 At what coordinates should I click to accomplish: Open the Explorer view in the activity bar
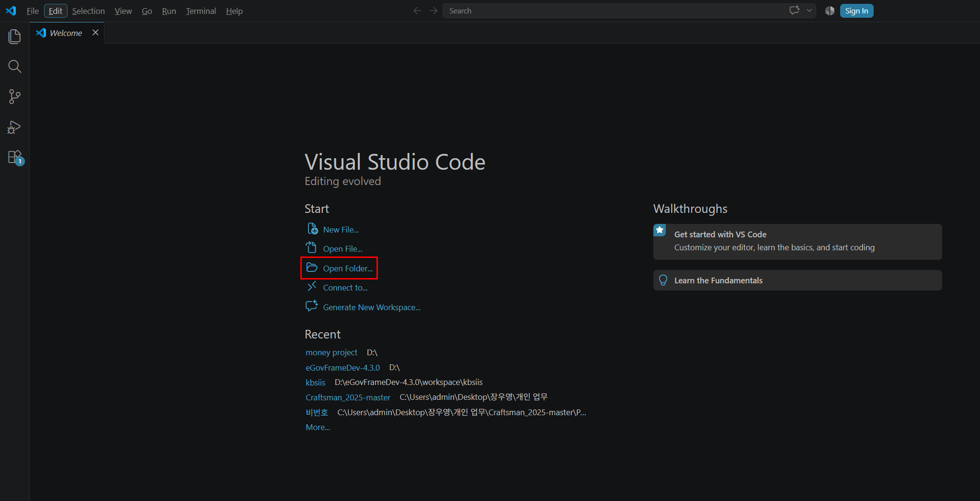[15, 36]
